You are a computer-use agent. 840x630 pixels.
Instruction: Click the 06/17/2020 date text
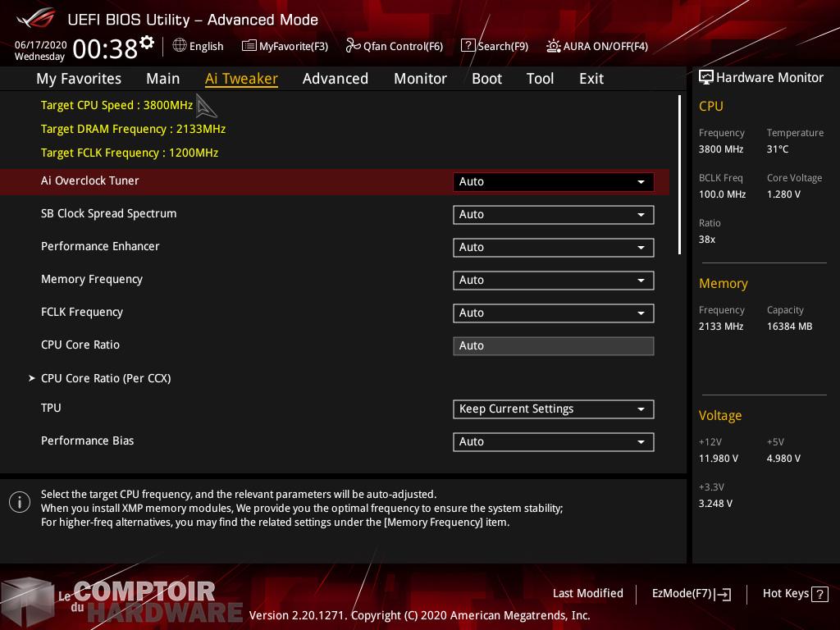[x=41, y=44]
